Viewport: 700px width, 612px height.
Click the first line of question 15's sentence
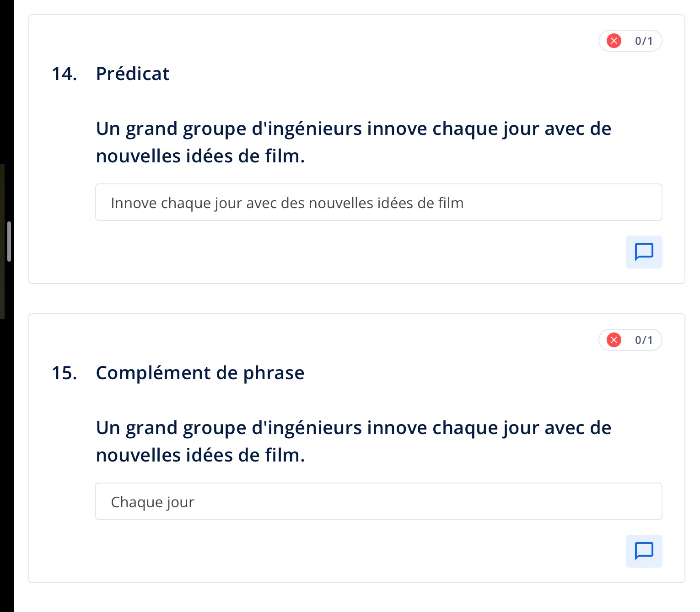pyautogui.click(x=353, y=428)
